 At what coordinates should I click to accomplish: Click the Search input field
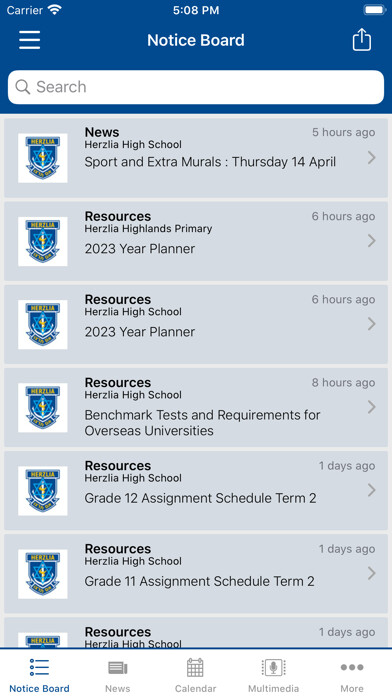[196, 87]
